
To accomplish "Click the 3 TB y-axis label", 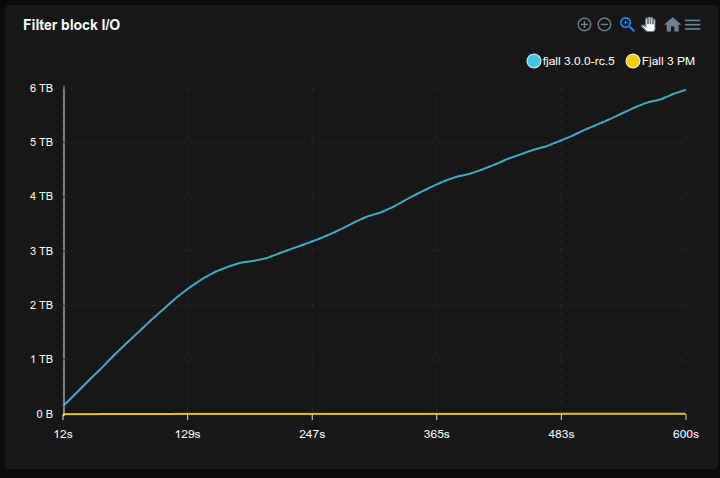I will [40, 251].
